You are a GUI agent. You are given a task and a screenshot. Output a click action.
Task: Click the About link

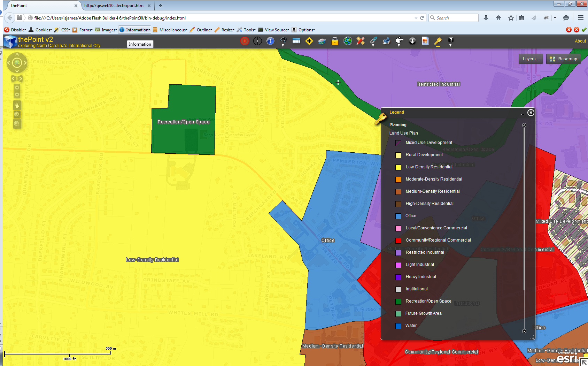[x=580, y=41]
